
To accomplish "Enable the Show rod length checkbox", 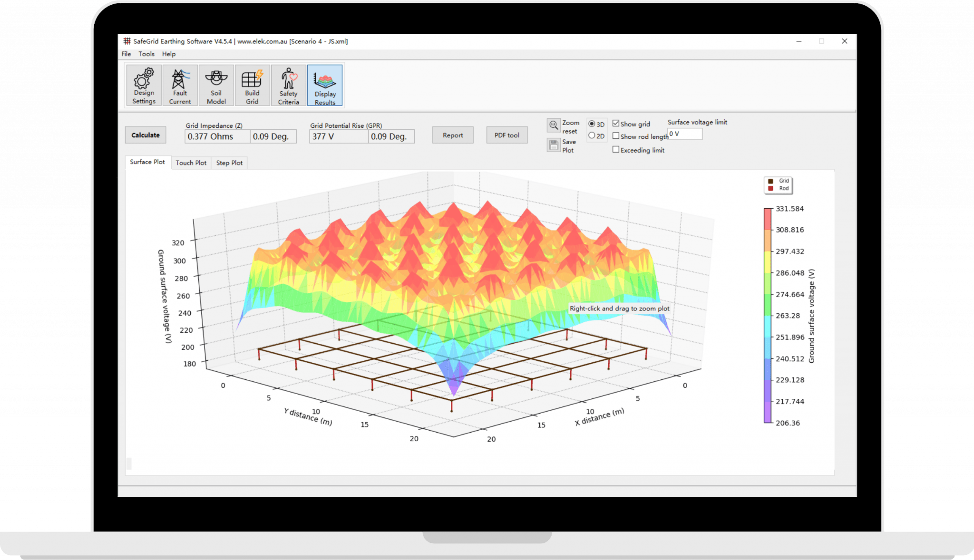I will pos(616,136).
